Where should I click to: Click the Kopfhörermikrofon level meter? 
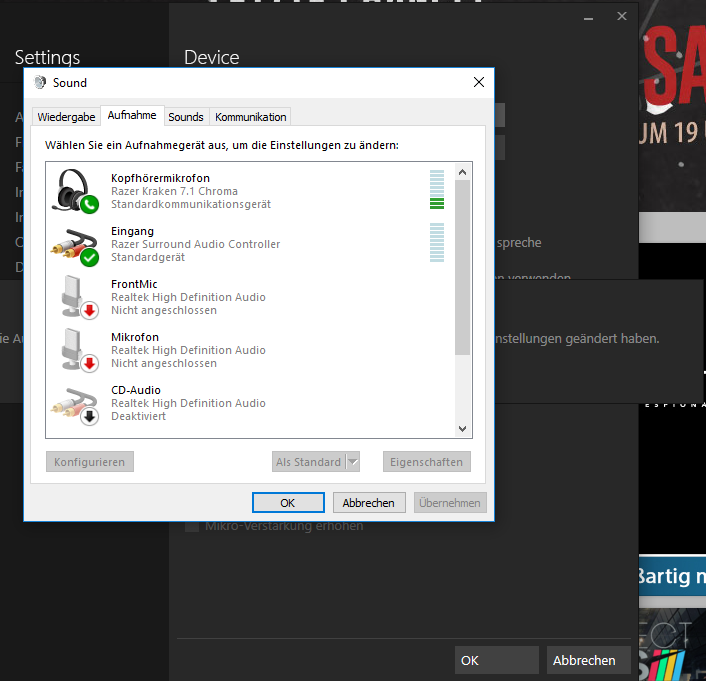pos(437,190)
